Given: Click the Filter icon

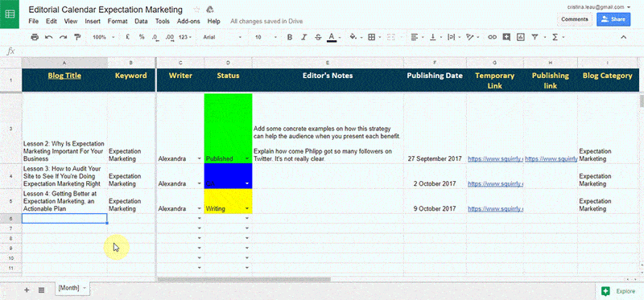Looking at the screenshot, I should click(535, 37).
